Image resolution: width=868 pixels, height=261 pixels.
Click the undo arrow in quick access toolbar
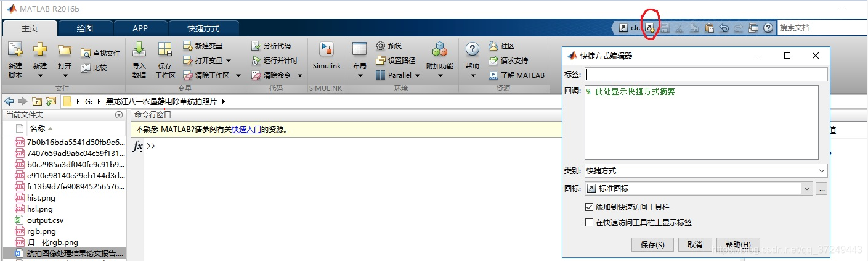724,28
